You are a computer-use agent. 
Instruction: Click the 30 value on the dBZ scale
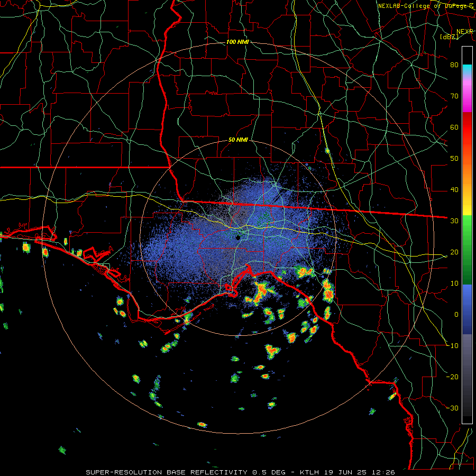[454, 221]
